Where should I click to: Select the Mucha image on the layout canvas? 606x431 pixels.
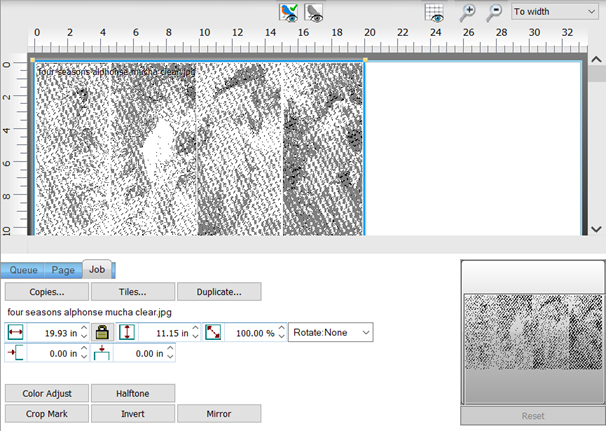[x=199, y=149]
